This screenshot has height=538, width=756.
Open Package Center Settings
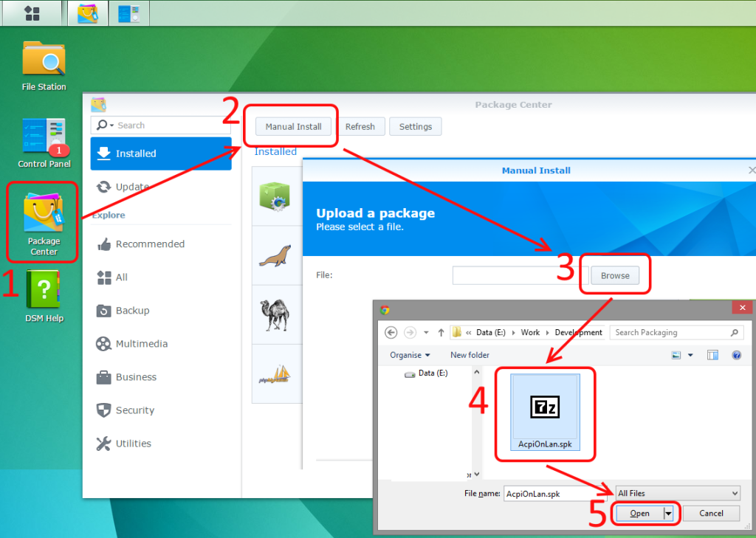pos(415,126)
